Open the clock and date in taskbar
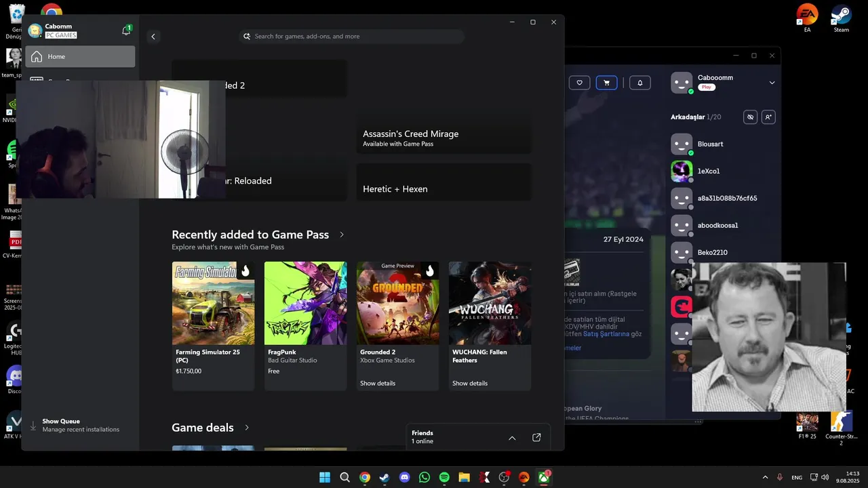Viewport: 868px width, 488px height. (848, 477)
